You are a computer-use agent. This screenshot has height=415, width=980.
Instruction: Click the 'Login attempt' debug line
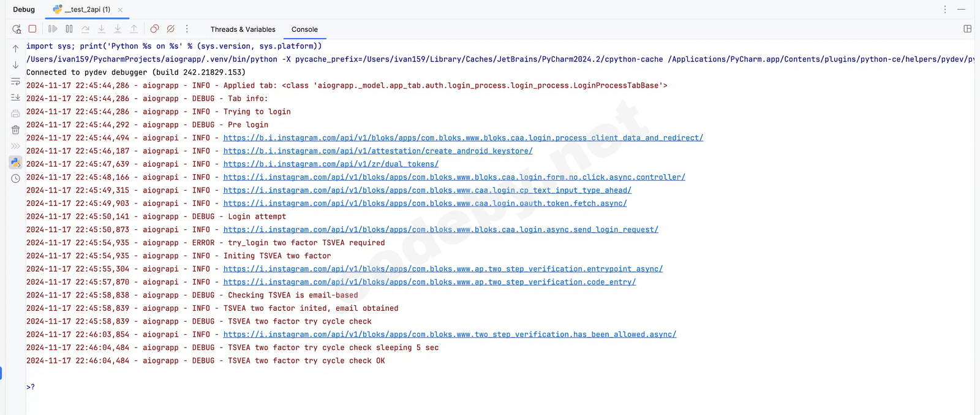pos(156,217)
